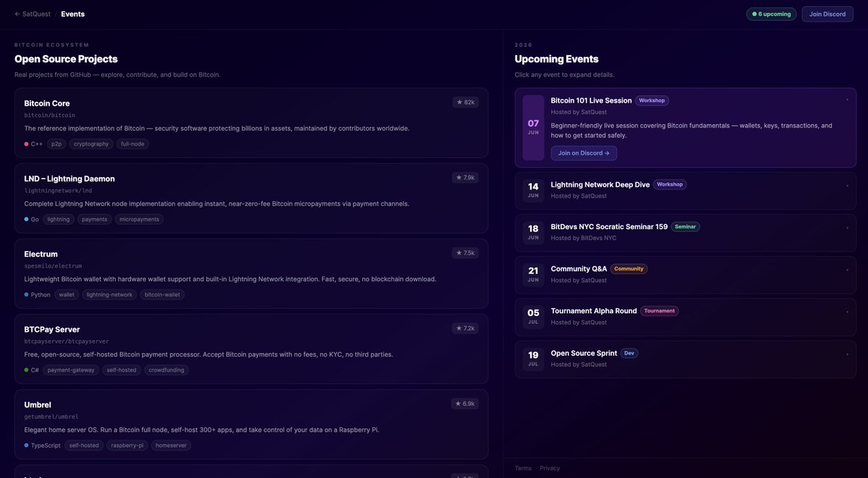Click the C# language indicator
Image resolution: width=868 pixels, height=478 pixels.
click(32, 370)
